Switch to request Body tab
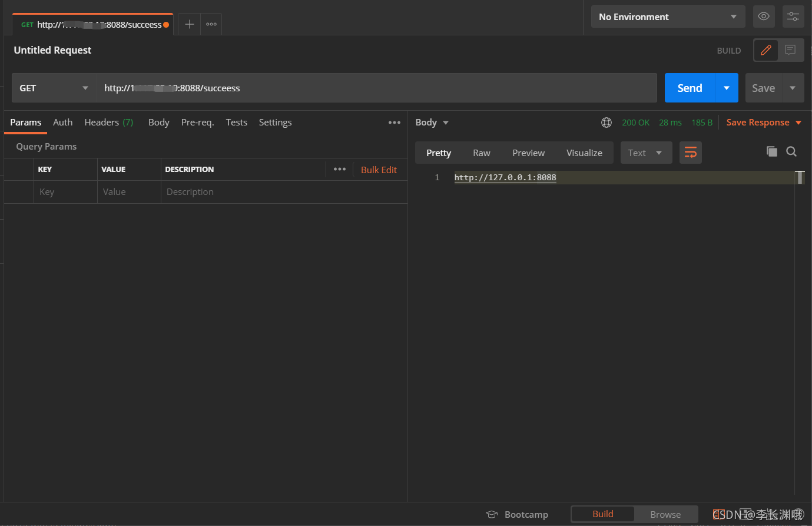The image size is (812, 526). tap(159, 123)
